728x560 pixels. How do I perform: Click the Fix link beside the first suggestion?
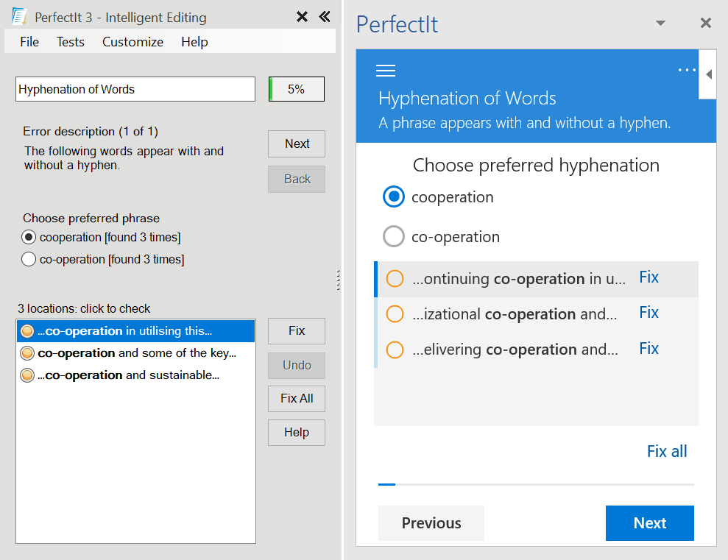(649, 277)
